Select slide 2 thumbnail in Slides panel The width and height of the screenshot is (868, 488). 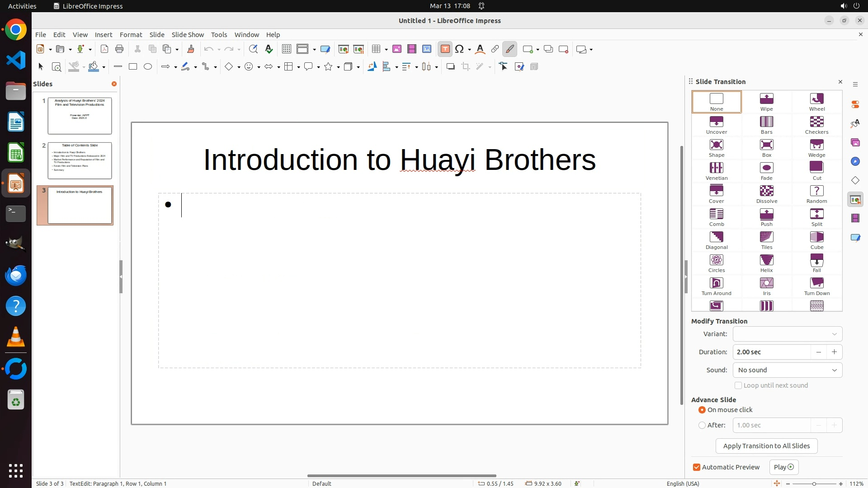click(x=80, y=160)
